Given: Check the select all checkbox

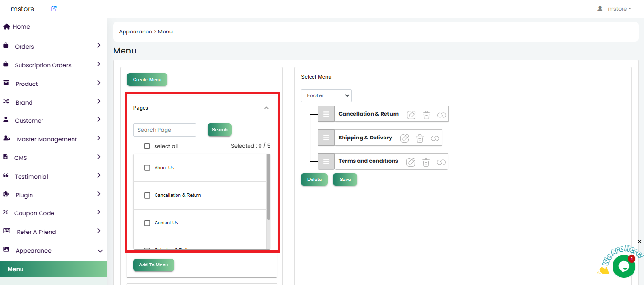Looking at the screenshot, I should tap(147, 146).
